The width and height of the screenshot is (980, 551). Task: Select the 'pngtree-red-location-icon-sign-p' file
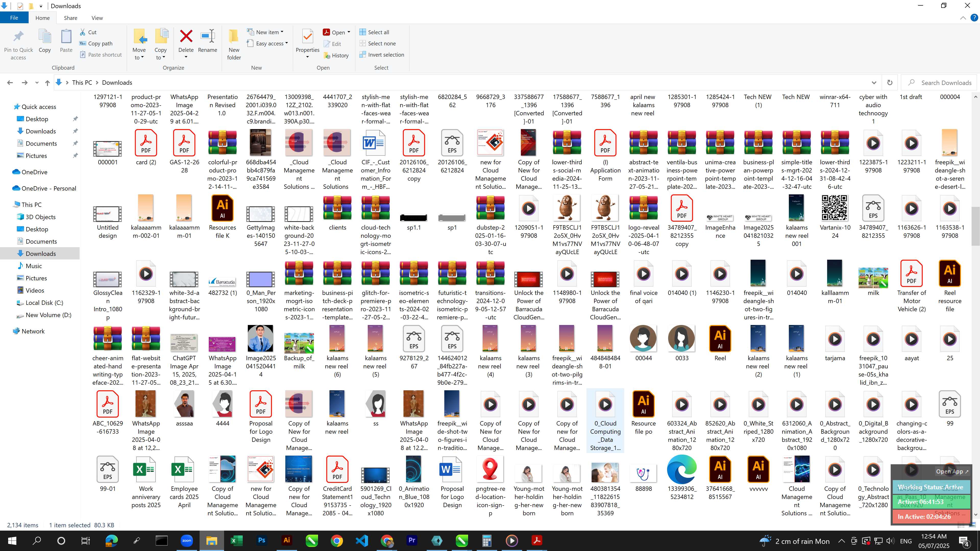pos(490,486)
